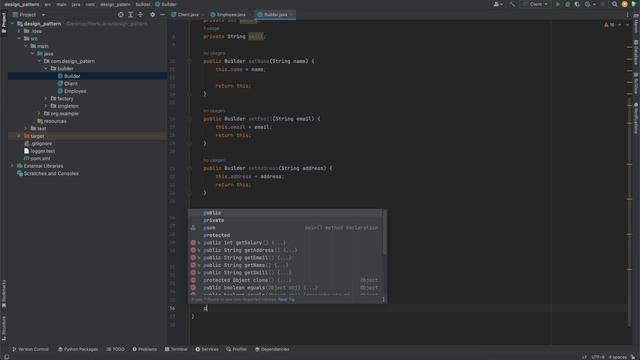640x360 pixels.
Task: Debug the Client configuration
Action: [567, 4]
